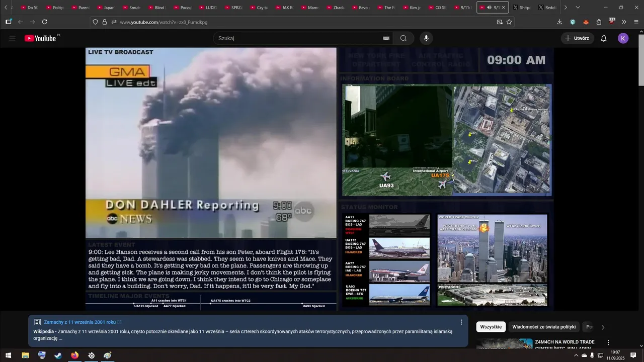Go back with the browser back arrow
Viewport: 644px width, 362px height.
tap(21, 22)
